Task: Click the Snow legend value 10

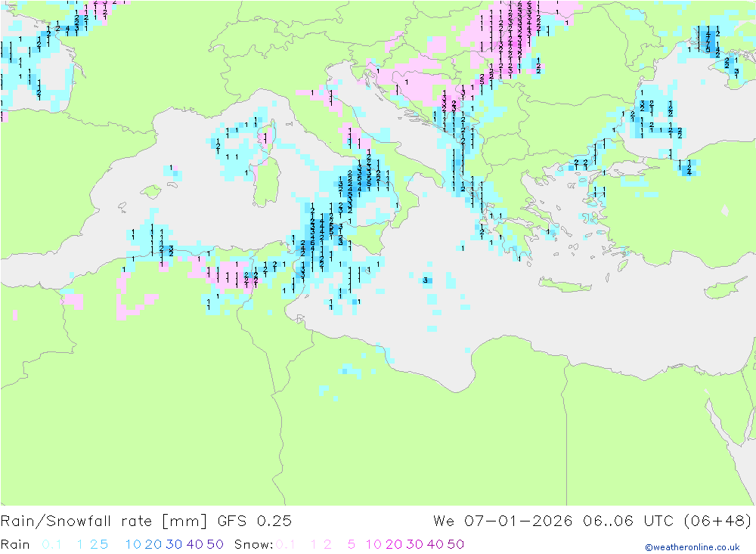Action: pos(373,544)
